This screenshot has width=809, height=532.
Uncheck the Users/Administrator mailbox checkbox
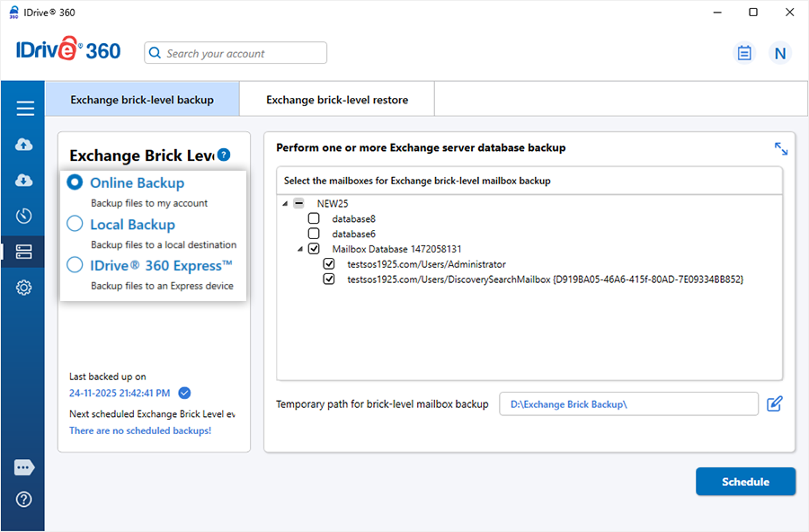(329, 264)
